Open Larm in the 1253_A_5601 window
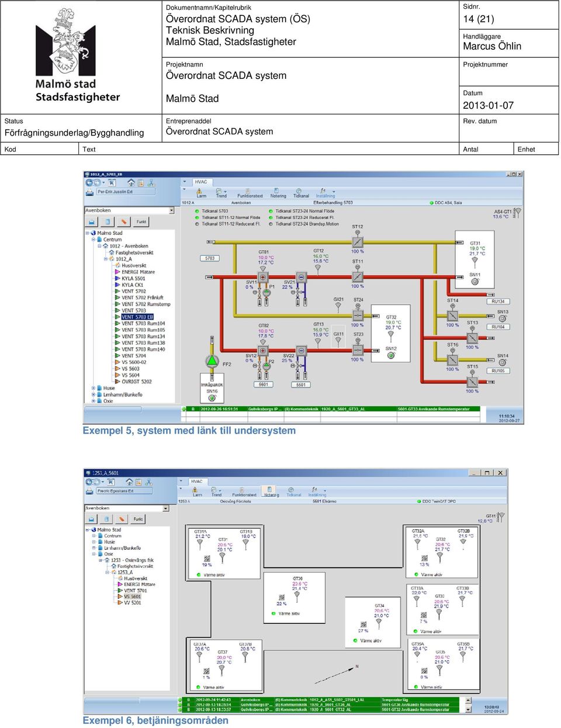 (198, 491)
